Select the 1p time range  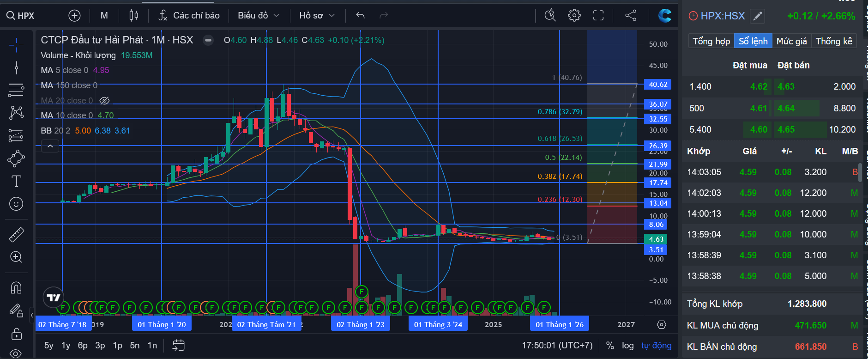[x=118, y=346]
